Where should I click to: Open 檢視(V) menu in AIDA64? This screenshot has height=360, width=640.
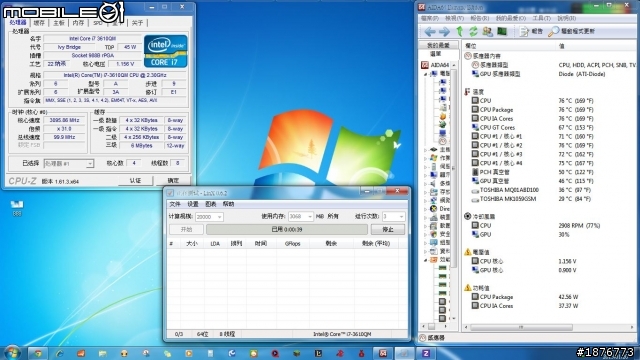point(454,18)
